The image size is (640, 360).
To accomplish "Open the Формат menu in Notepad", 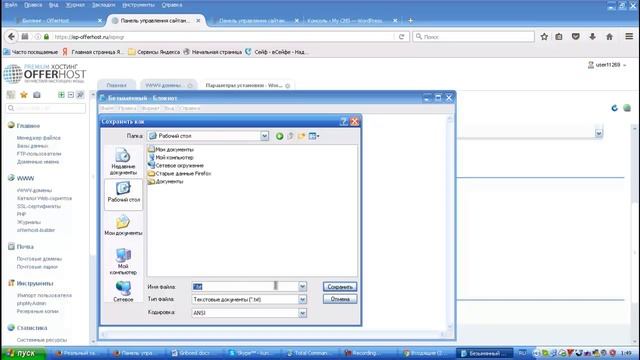I will (151, 108).
